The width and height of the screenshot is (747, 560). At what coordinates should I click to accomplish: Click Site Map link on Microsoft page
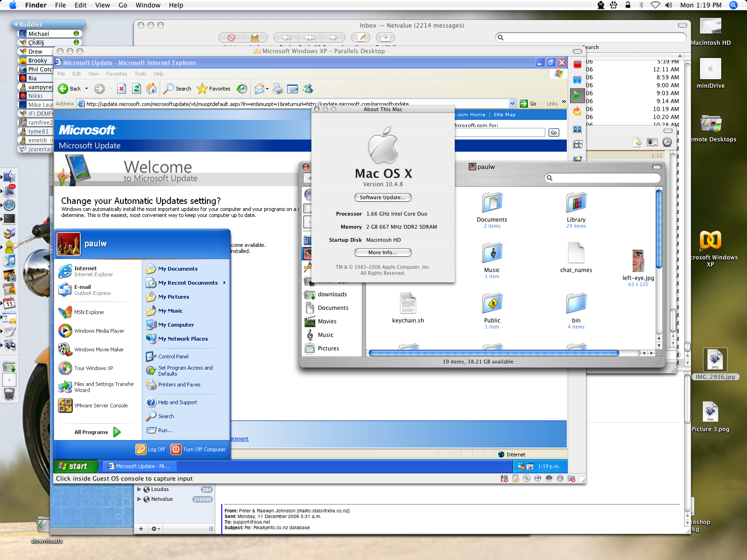click(505, 115)
